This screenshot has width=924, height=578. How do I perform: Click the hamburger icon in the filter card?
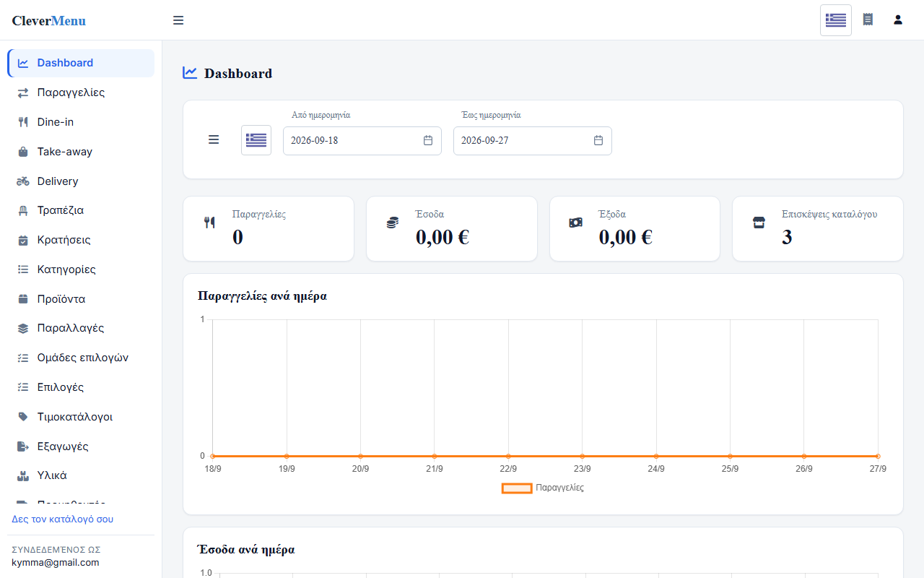tap(214, 139)
